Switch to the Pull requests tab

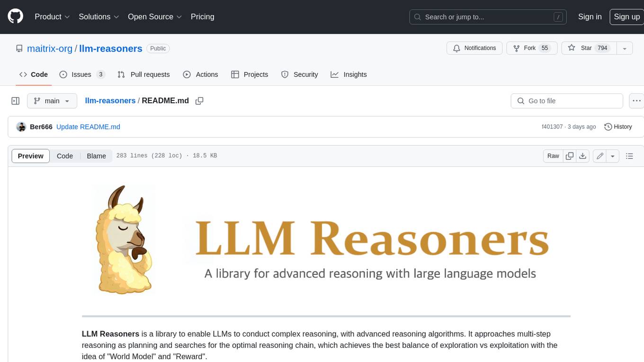pyautogui.click(x=143, y=74)
